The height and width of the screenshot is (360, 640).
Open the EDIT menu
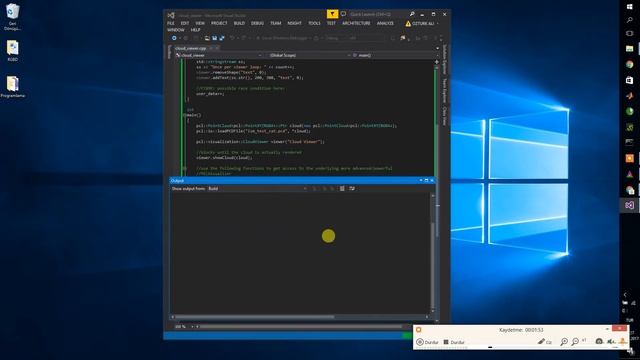(185, 23)
